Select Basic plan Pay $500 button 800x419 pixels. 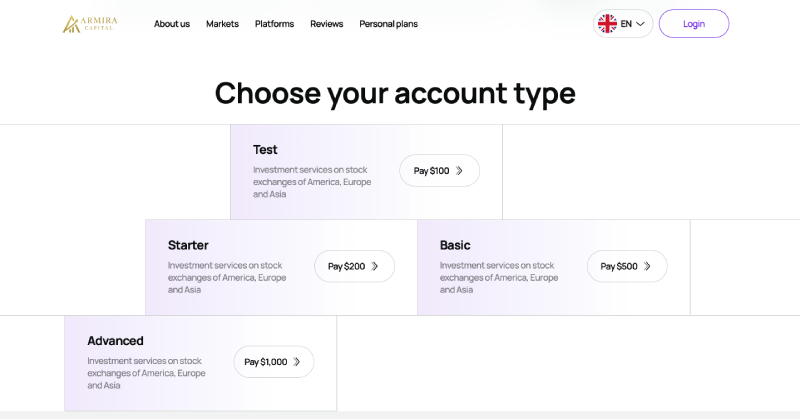pyautogui.click(x=627, y=266)
